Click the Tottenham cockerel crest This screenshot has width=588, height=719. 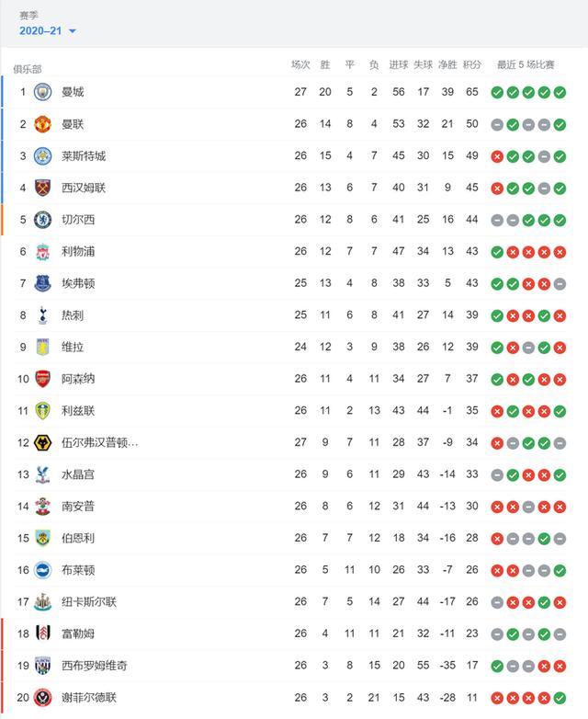click(x=42, y=315)
